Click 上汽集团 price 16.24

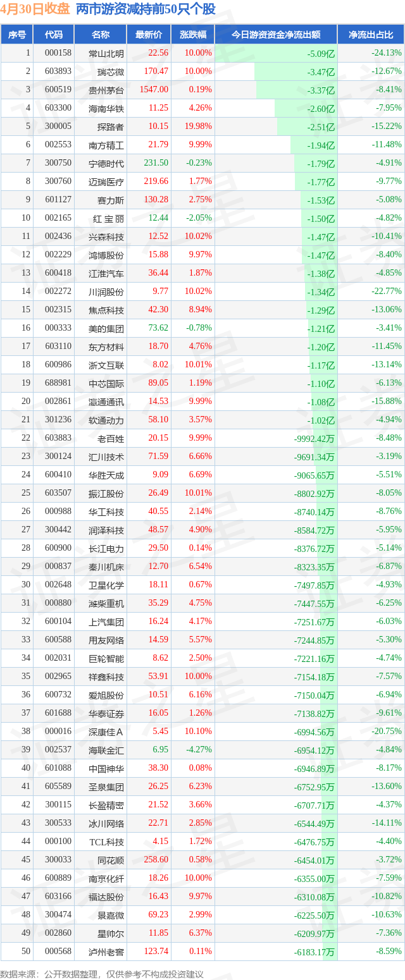158,622
